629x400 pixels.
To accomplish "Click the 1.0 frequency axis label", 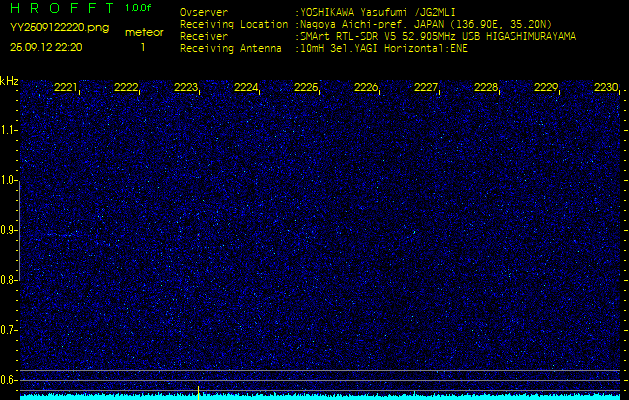I will pyautogui.click(x=9, y=180).
